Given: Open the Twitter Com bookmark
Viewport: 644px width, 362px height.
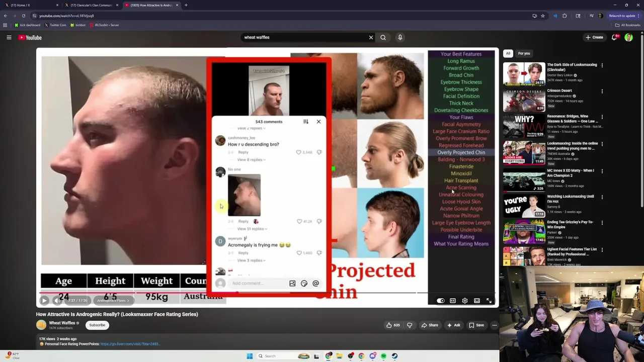Looking at the screenshot, I should coord(55,25).
